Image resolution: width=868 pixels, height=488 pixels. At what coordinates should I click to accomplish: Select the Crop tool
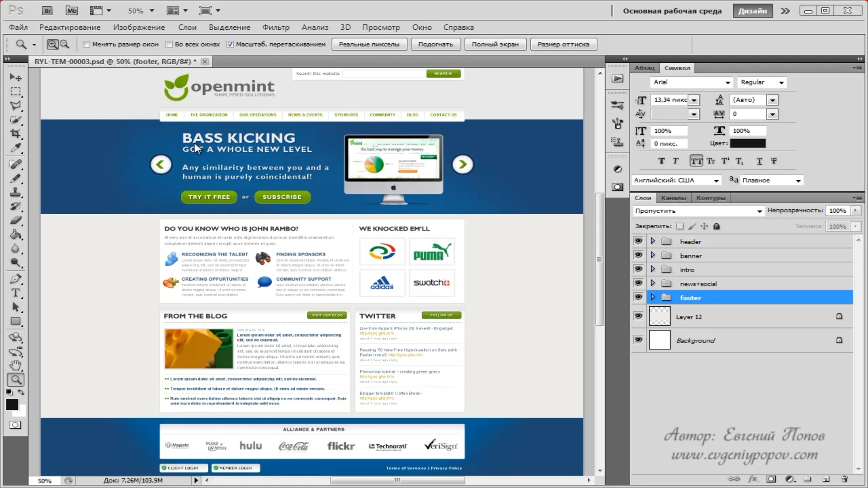pos(15,134)
